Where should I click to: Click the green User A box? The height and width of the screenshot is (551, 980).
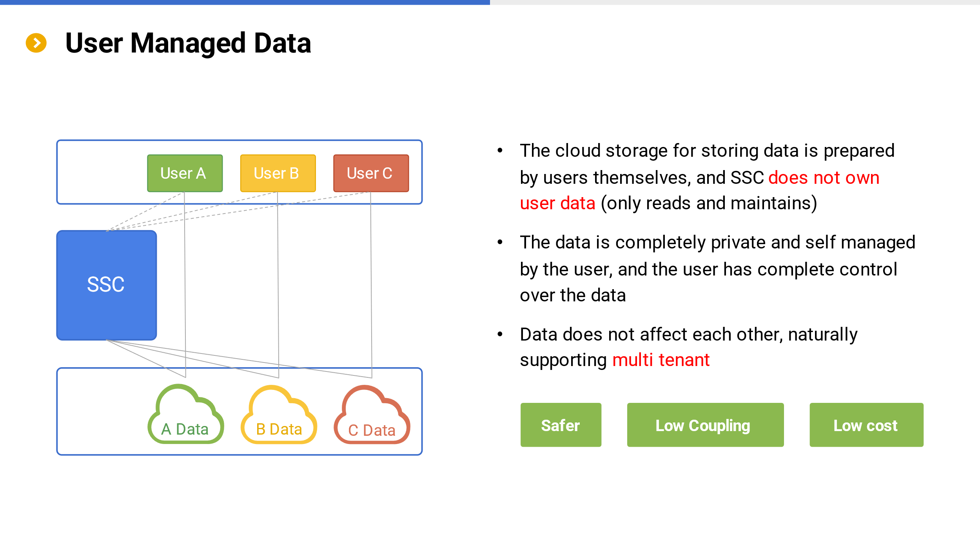click(x=185, y=173)
